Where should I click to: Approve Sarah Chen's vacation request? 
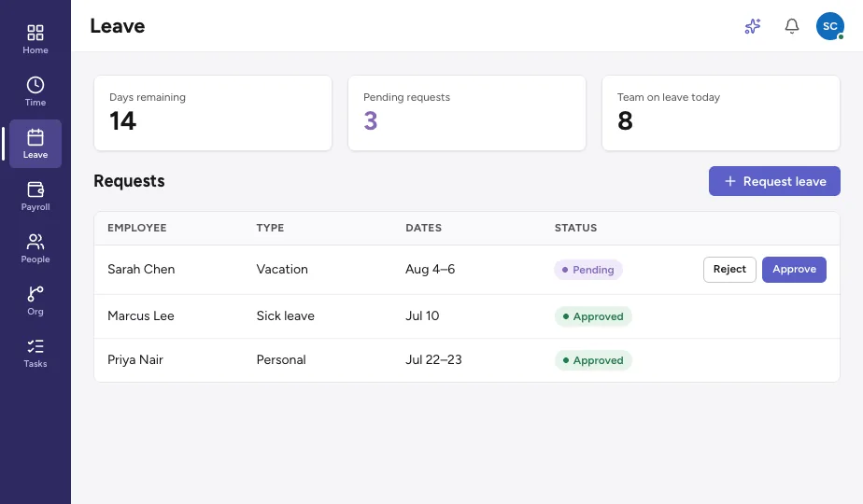click(x=794, y=269)
